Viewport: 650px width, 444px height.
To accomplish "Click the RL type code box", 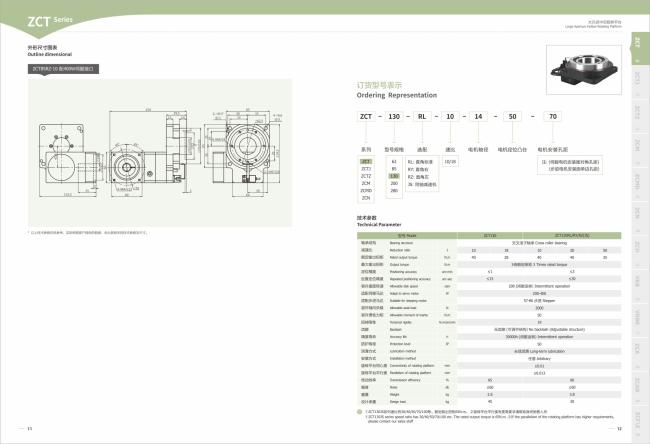I will [424, 116].
